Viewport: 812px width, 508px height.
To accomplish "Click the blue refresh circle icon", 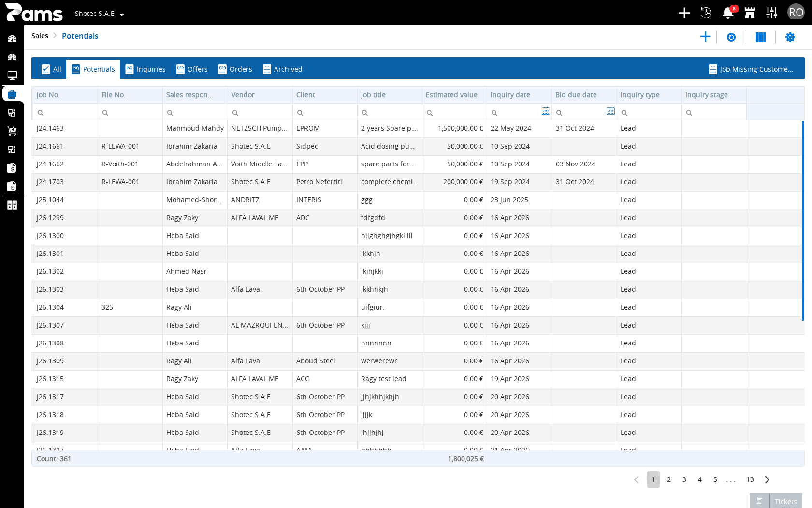I will 731,37.
